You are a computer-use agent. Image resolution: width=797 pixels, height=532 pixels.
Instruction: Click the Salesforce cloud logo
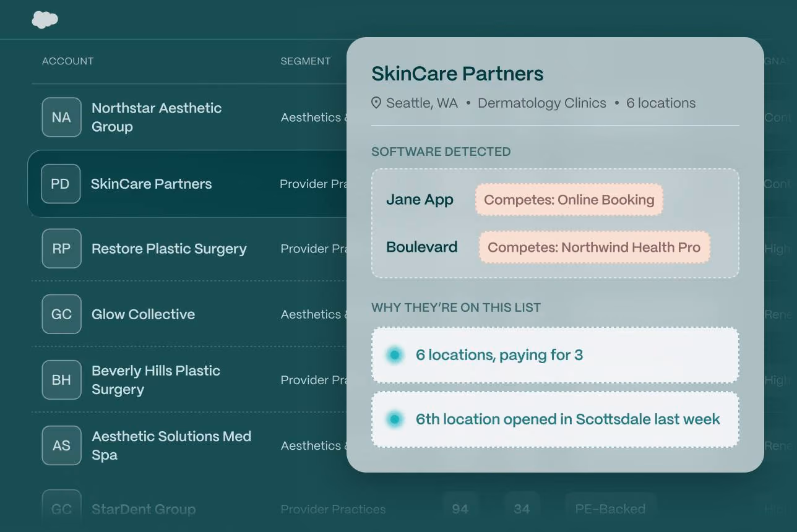45,20
